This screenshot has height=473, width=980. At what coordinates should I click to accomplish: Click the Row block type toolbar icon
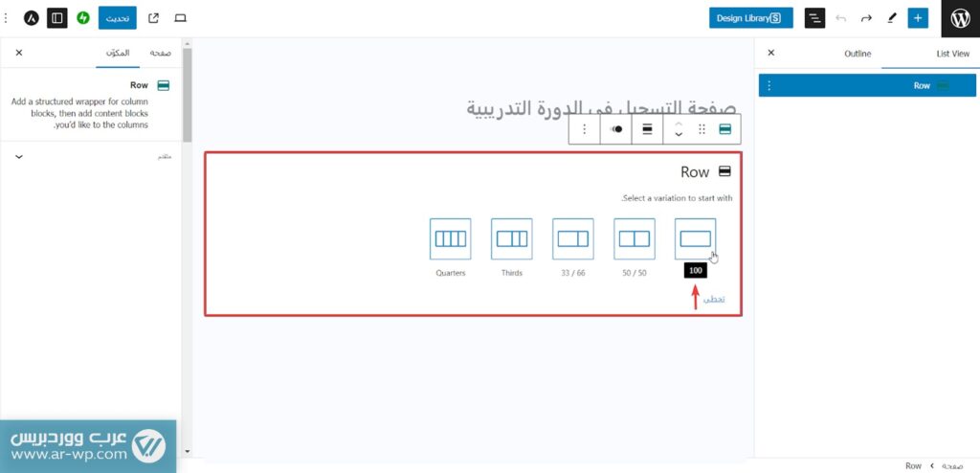725,129
